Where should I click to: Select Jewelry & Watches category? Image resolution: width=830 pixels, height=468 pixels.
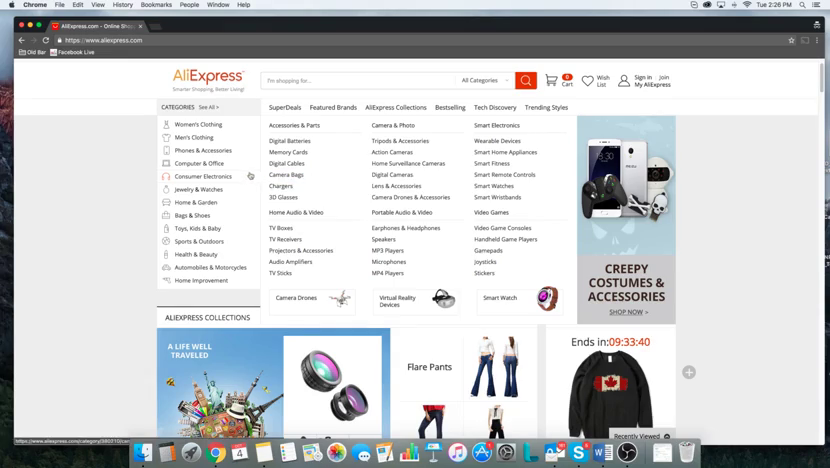199,190
